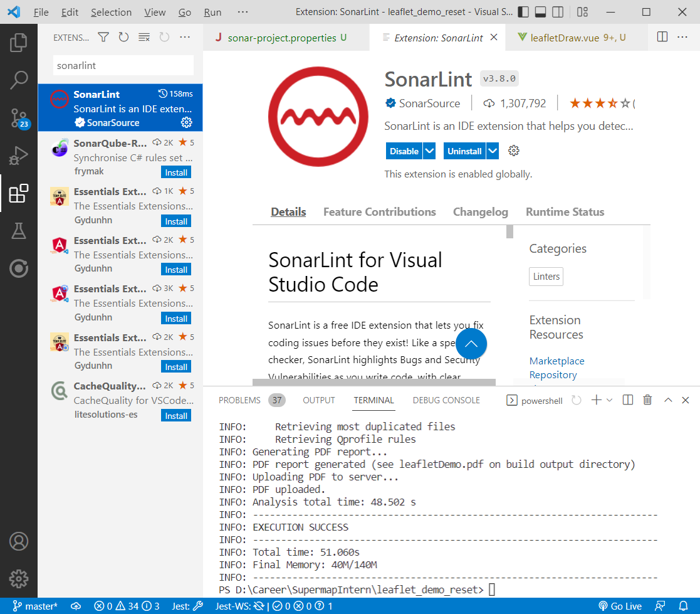Screen dimensions: 700x614
Task: Click the master branch in status bar
Action: coord(35,606)
